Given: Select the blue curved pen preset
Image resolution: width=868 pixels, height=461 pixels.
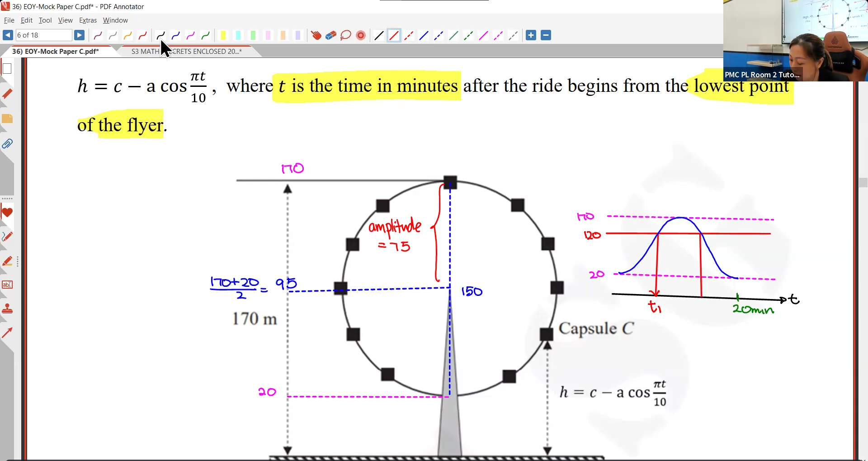Looking at the screenshot, I should (x=176, y=35).
